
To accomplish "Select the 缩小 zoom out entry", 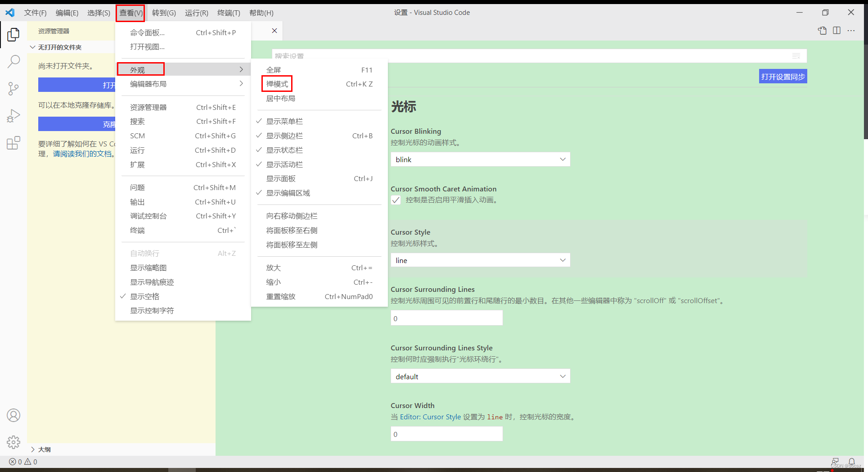I will coord(319,282).
